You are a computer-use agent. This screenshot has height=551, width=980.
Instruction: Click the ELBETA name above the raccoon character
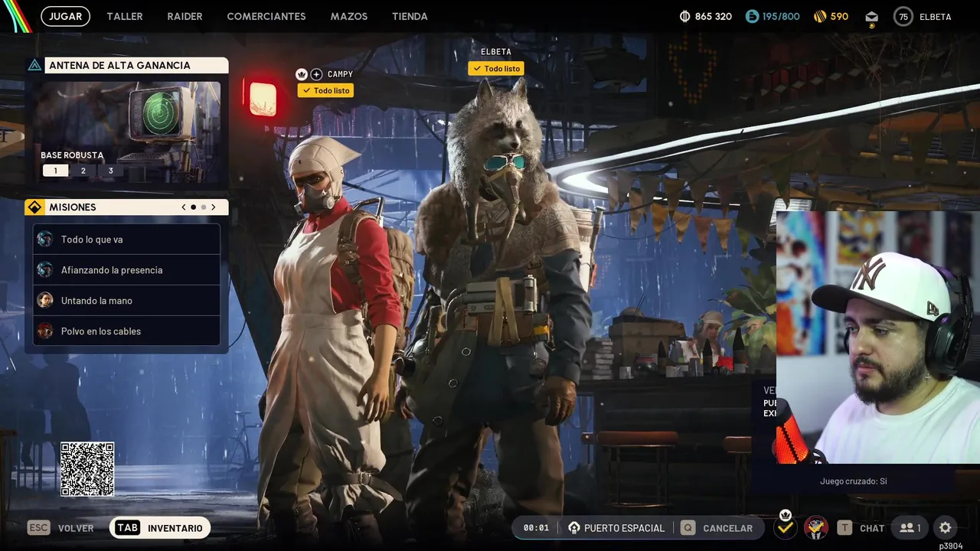coord(496,52)
